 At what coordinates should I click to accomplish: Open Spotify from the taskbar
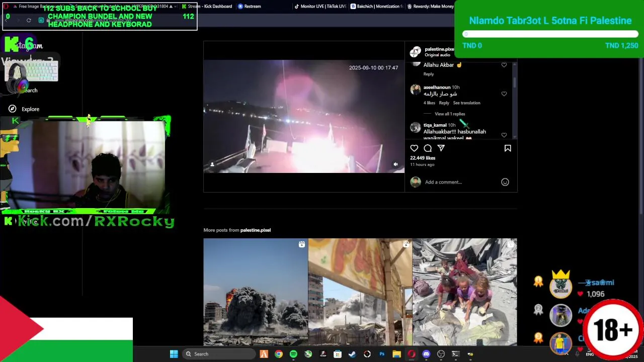pyautogui.click(x=293, y=354)
